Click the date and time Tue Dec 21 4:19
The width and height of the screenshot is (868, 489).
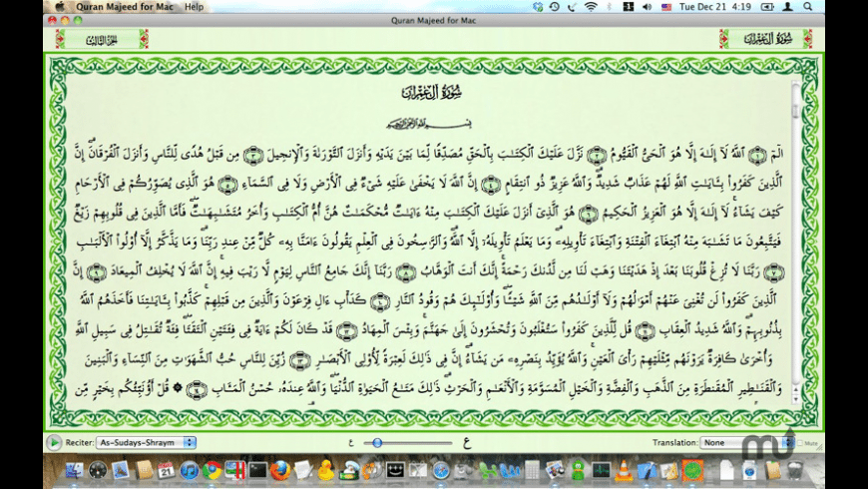714,7
